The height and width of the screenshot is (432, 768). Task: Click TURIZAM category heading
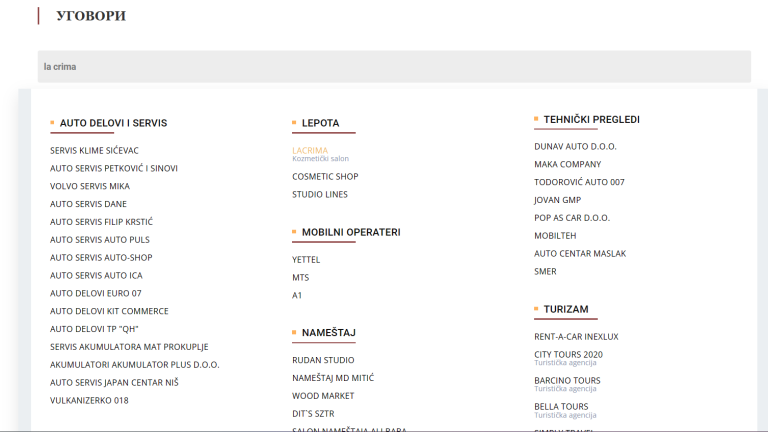coord(566,309)
